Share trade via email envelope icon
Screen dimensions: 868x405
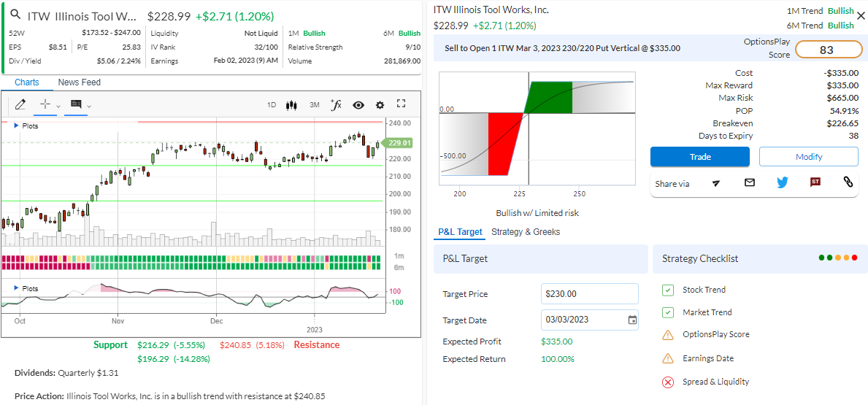[x=750, y=182]
